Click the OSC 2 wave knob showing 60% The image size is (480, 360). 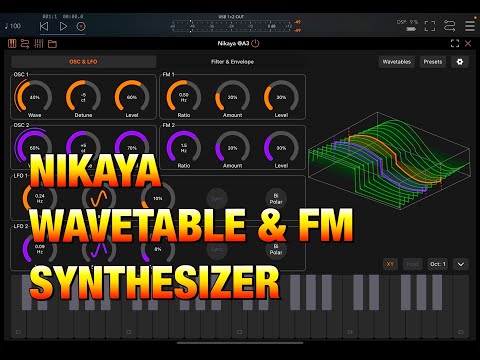[x=34, y=148]
